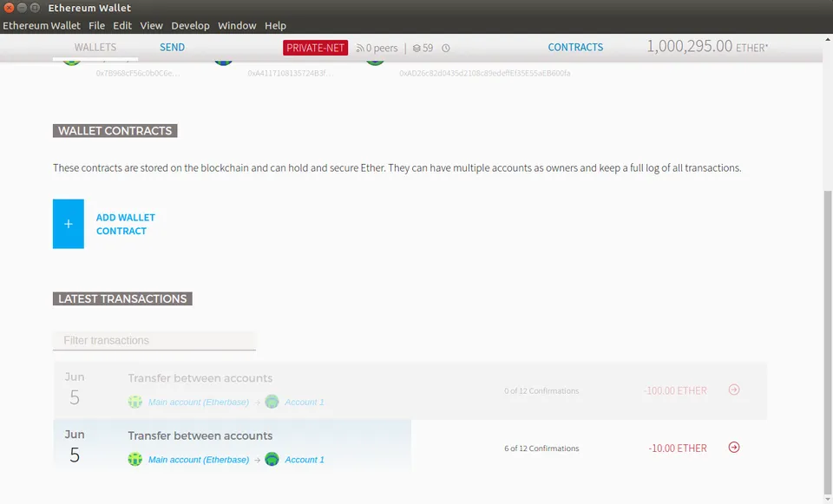Click the PRIVATE-NET network badge
The width and height of the screenshot is (833, 504).
click(316, 48)
